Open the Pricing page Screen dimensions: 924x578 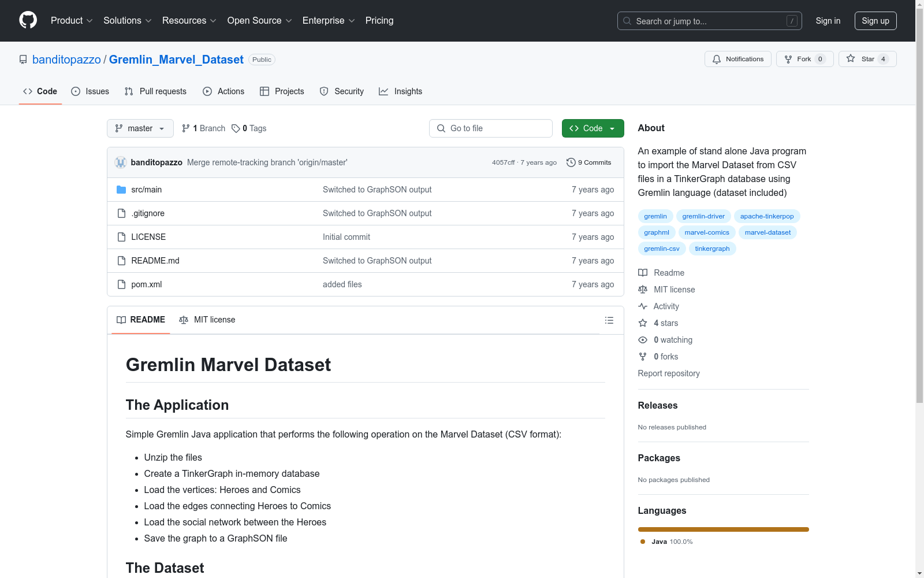click(x=379, y=21)
